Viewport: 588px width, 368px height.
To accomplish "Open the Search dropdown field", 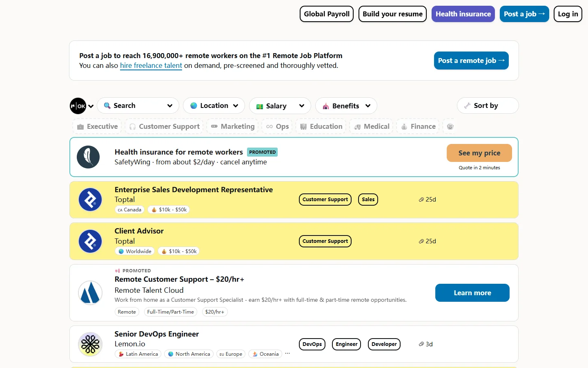I will (x=138, y=105).
